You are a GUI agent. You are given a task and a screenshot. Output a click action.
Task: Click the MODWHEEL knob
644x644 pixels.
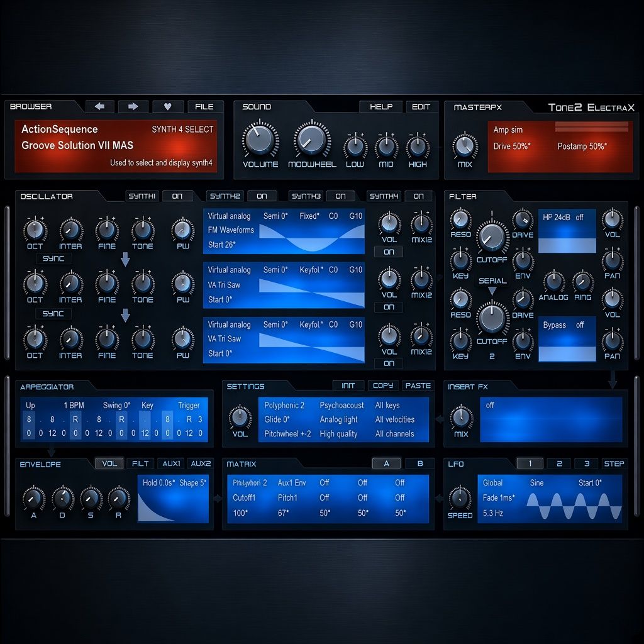coord(312,139)
